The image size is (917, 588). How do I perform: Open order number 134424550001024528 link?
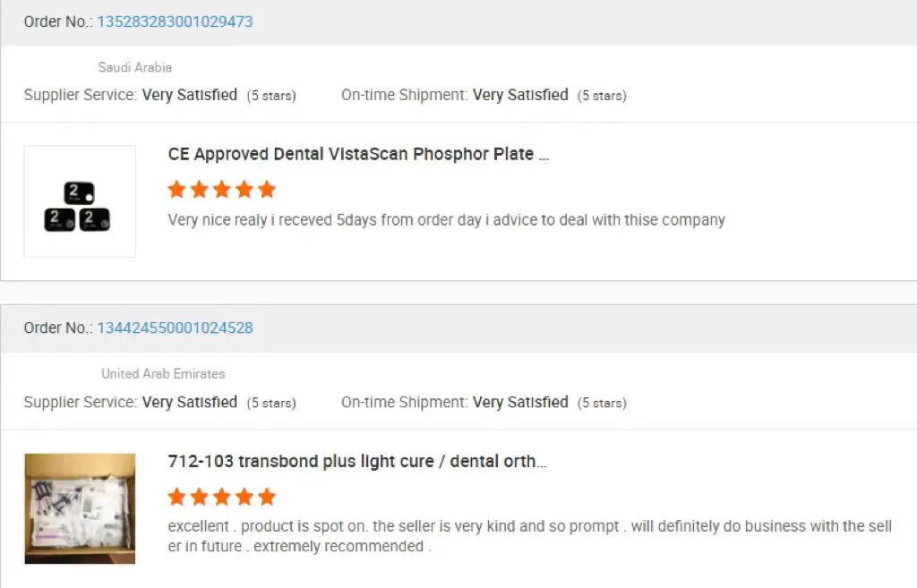coord(175,328)
